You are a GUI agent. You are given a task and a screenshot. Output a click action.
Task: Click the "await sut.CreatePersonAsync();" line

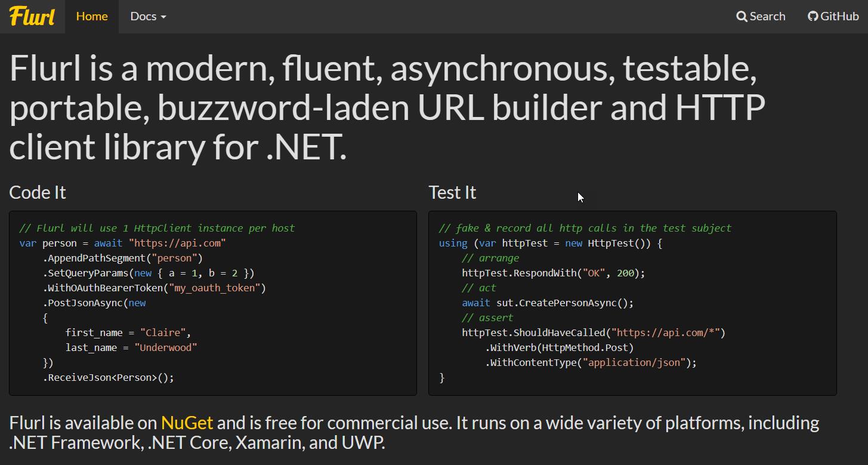tap(548, 303)
